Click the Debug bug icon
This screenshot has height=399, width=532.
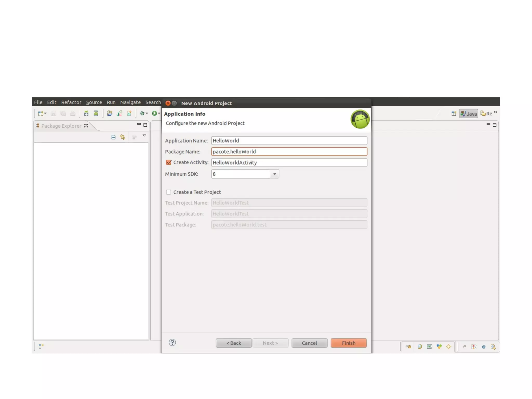(142, 113)
